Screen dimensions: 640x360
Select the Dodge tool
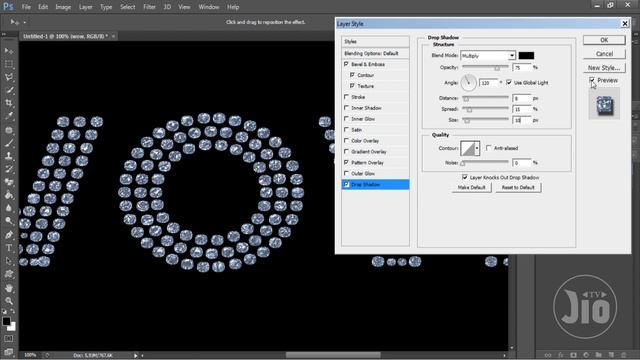click(9, 221)
